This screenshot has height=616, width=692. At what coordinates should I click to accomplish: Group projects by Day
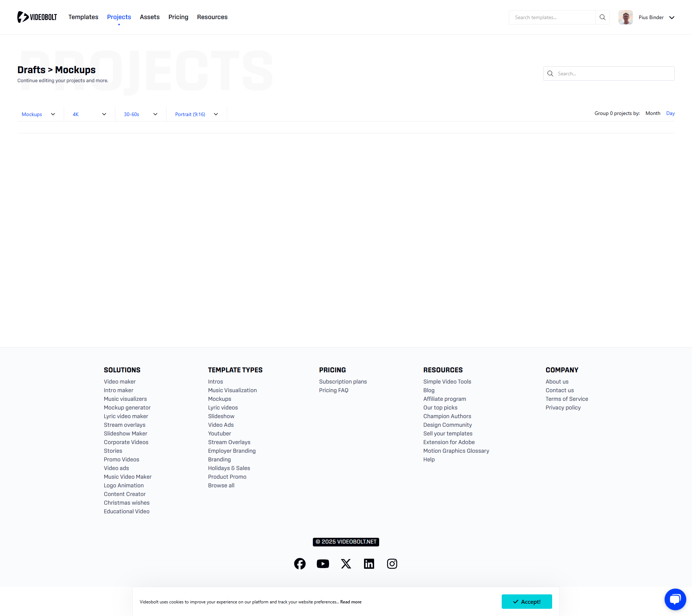(670, 113)
